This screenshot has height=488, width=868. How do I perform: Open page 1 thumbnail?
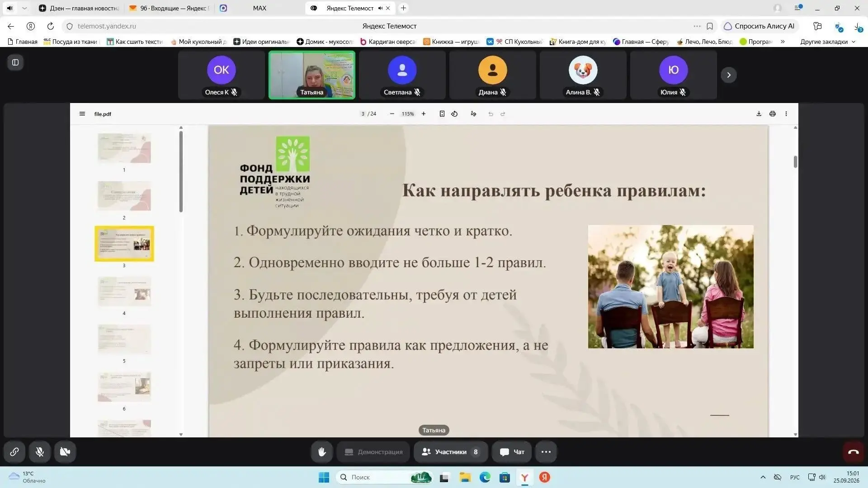tap(124, 148)
